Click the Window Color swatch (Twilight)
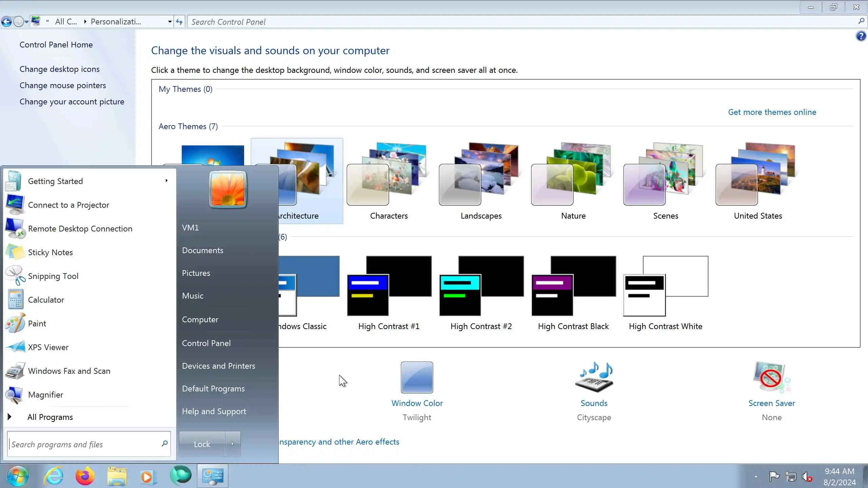This screenshot has width=868, height=488. [417, 378]
